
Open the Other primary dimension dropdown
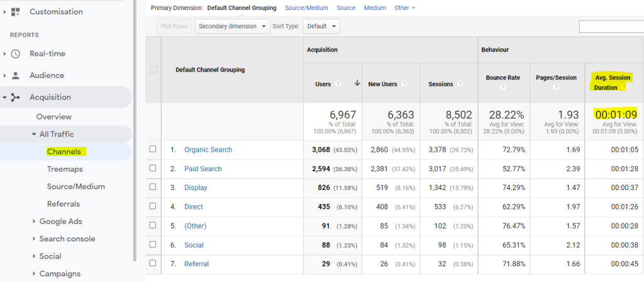point(404,8)
